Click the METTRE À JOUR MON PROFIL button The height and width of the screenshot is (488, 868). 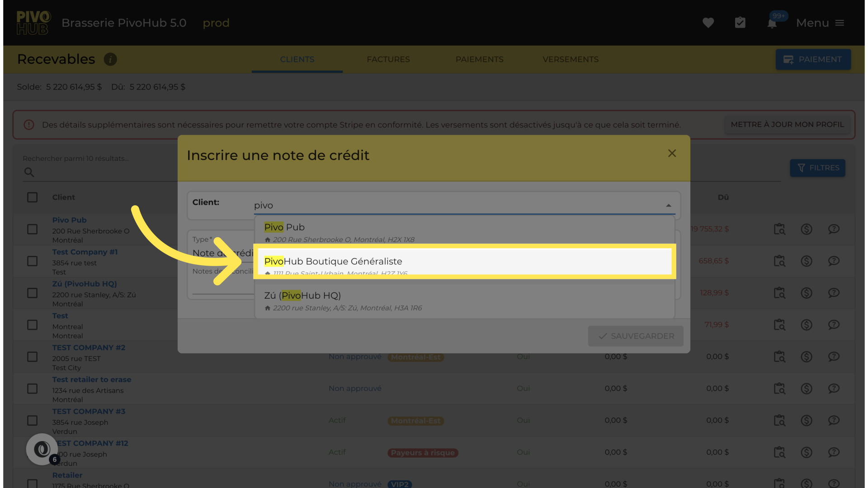tap(787, 124)
